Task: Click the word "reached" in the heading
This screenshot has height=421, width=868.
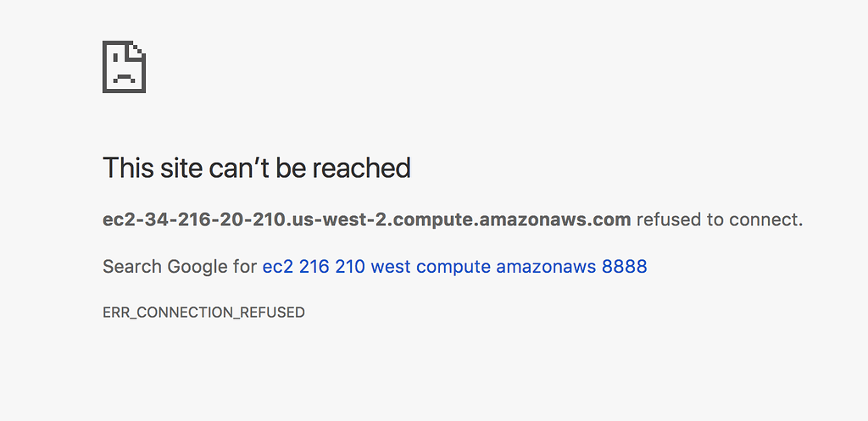Action: tap(361, 168)
